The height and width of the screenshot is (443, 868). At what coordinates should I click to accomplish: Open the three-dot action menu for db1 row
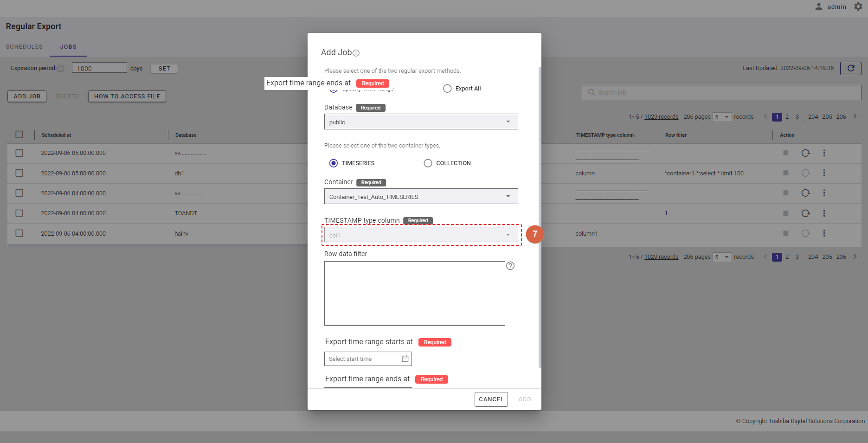pos(824,173)
